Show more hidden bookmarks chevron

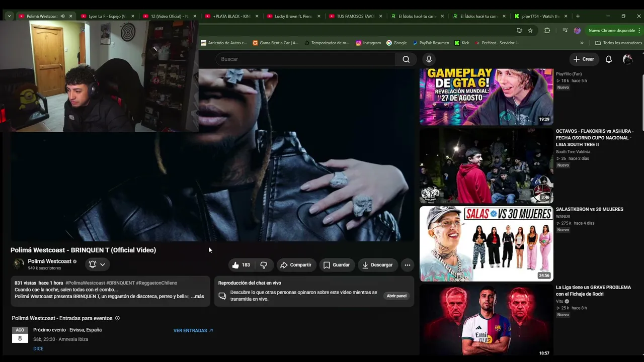pos(582,43)
